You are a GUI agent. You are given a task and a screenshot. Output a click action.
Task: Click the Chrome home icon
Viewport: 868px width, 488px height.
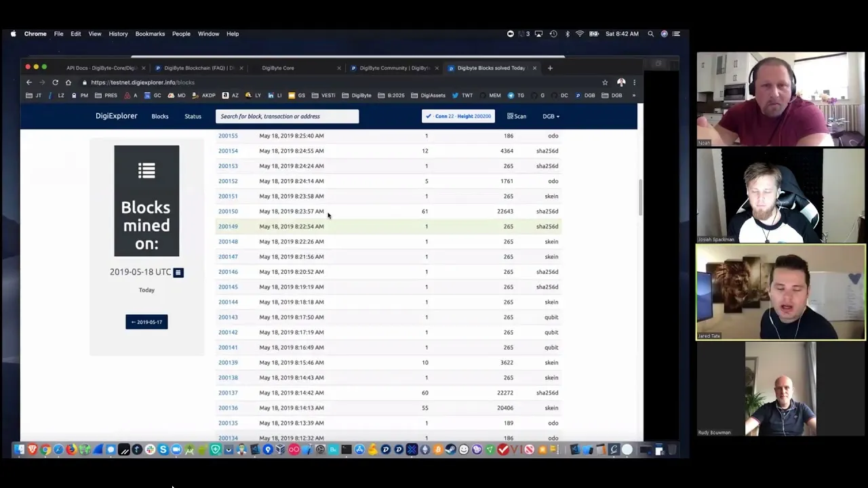click(68, 82)
